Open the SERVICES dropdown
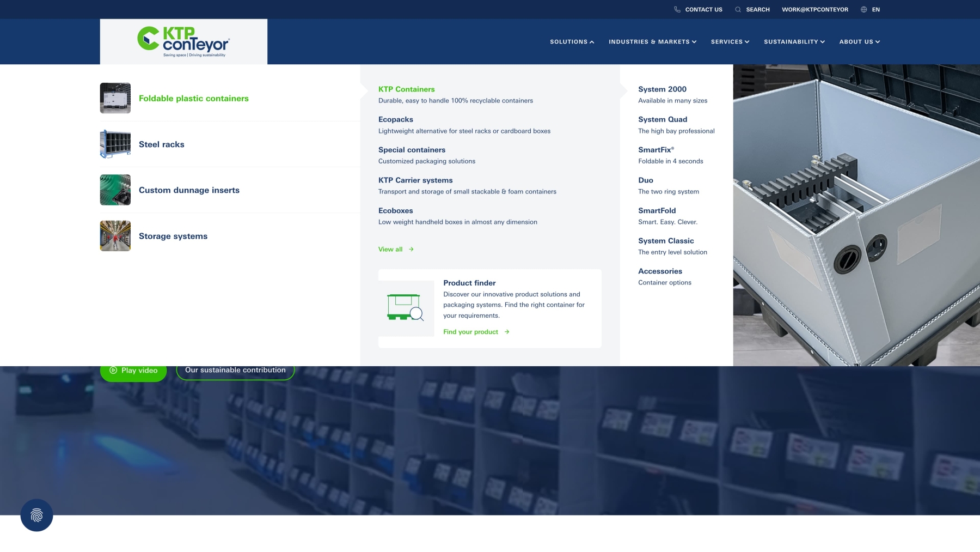This screenshot has width=980, height=552. [x=730, y=41]
